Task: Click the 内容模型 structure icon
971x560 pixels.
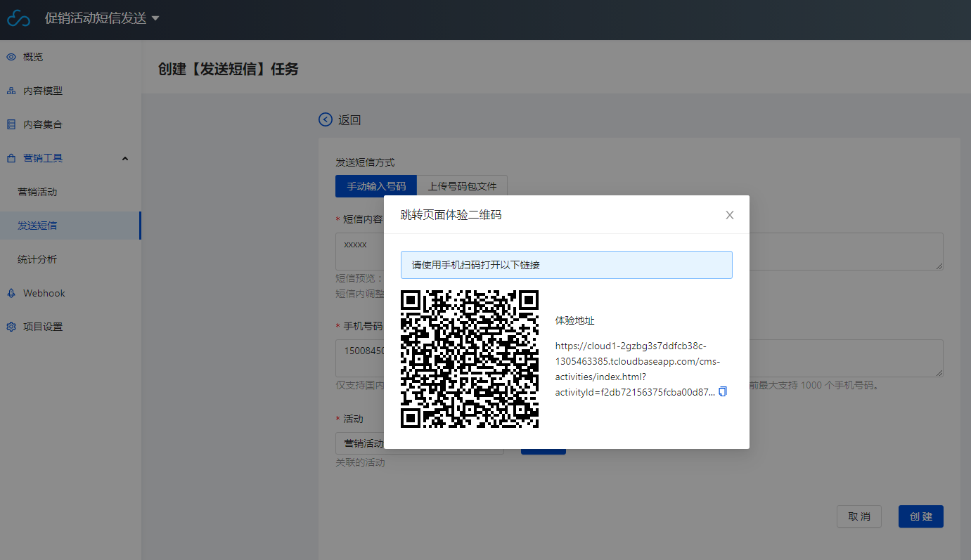Action: point(11,91)
